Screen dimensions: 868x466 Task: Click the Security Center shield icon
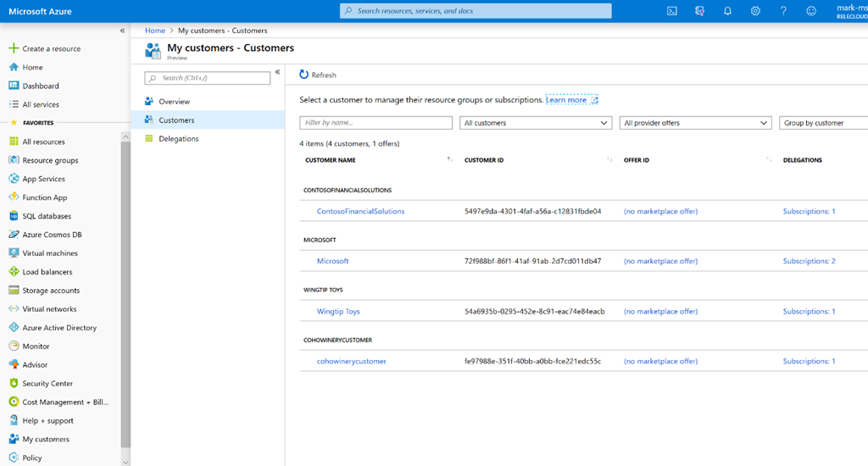click(x=14, y=383)
